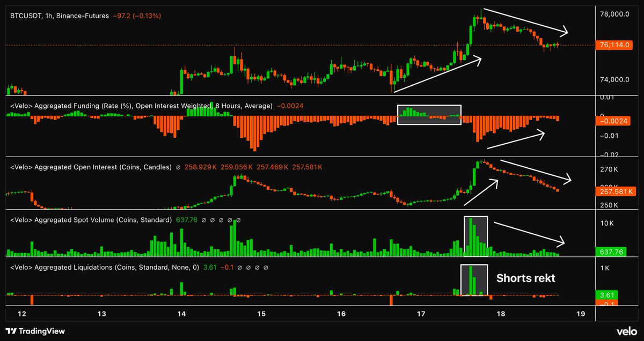Select the orange current price tag 76,114.0

pyautogui.click(x=616, y=45)
